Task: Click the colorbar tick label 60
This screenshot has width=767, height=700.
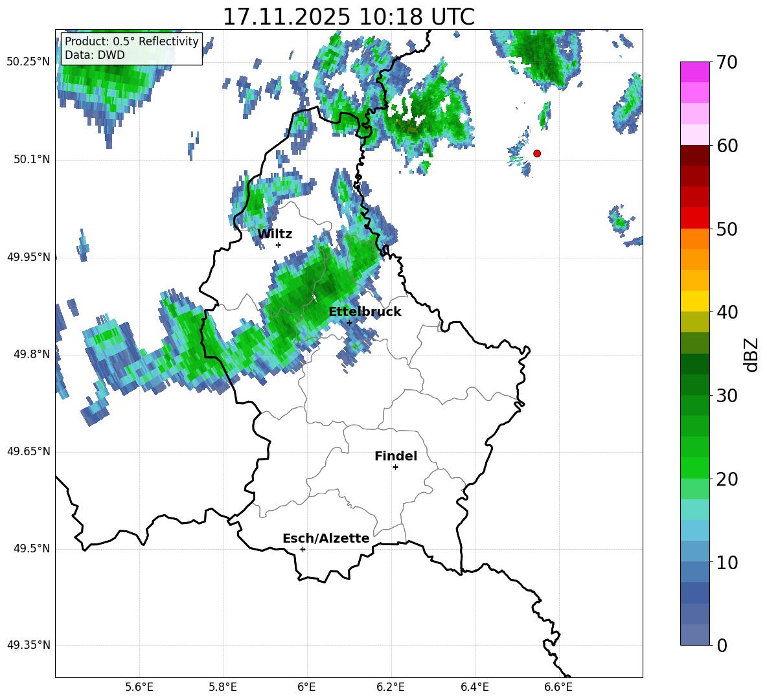Action: click(727, 146)
